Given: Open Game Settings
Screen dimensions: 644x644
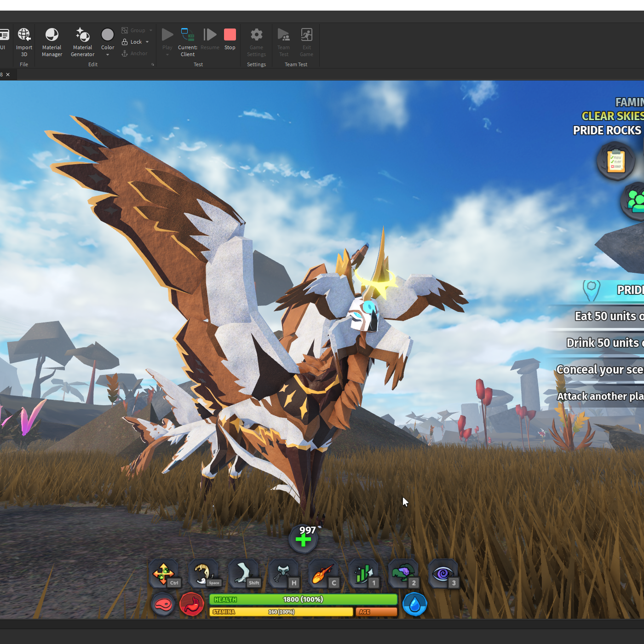Looking at the screenshot, I should (256, 42).
